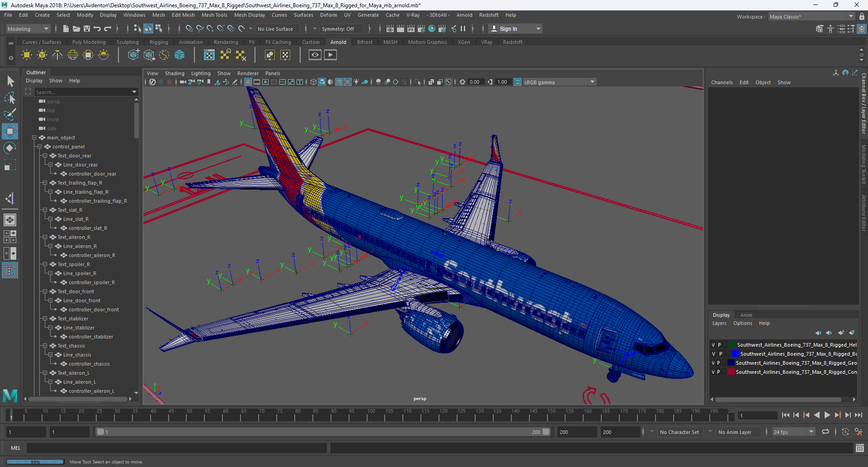Open the Deform menu

click(329, 15)
